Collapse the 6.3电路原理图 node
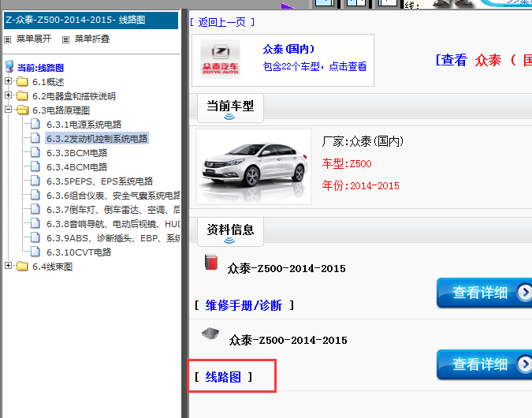This screenshot has width=532, height=418. coord(8,110)
